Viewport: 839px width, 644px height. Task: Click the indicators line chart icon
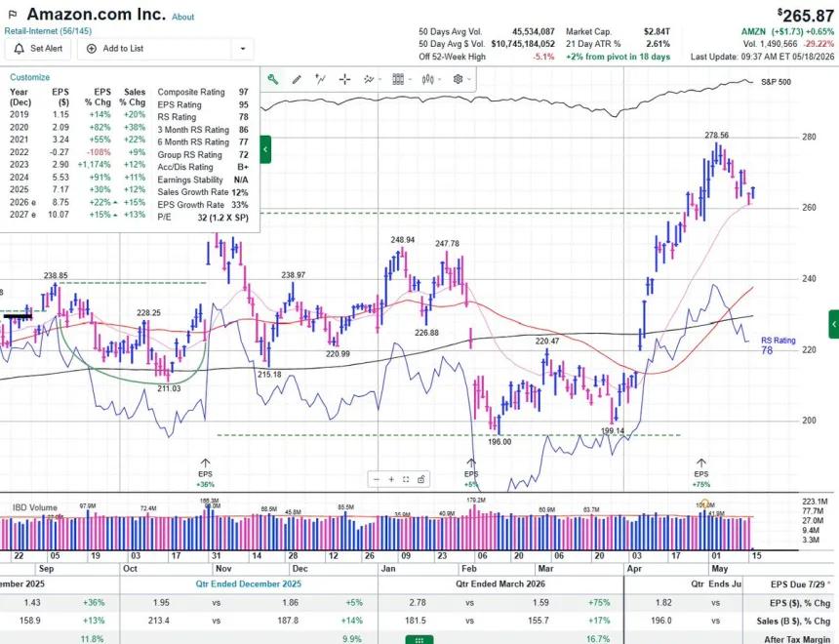coord(368,80)
